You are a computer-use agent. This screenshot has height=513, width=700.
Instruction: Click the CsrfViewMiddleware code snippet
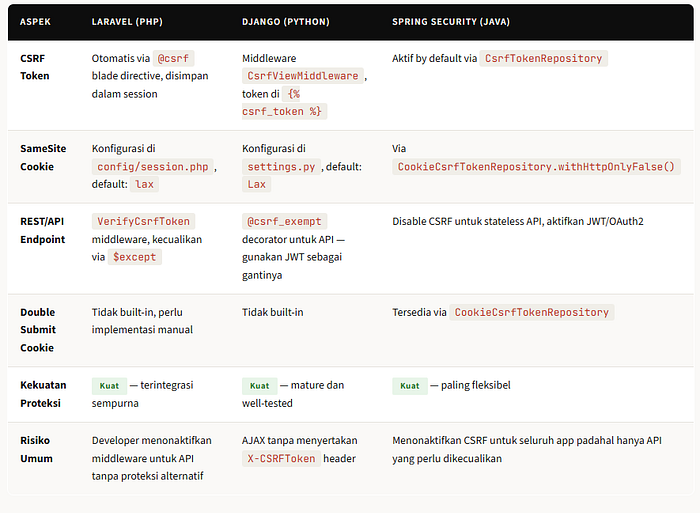[303, 76]
